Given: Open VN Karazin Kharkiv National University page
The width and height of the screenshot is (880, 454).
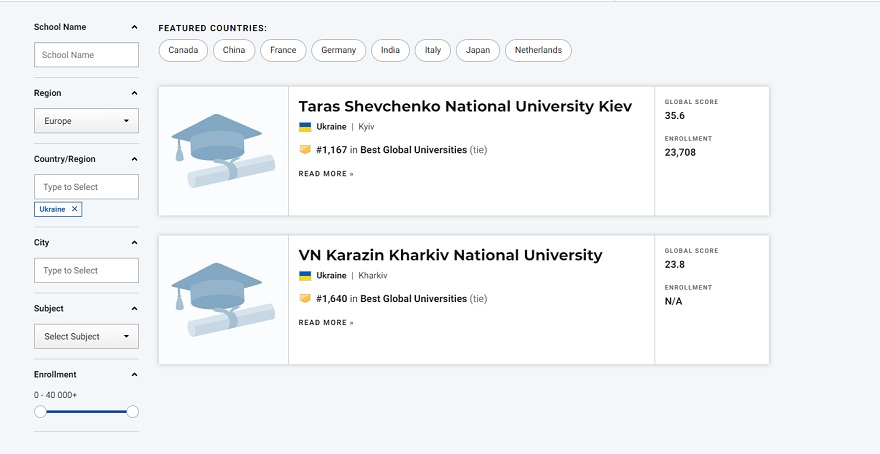Looking at the screenshot, I should click(x=450, y=255).
